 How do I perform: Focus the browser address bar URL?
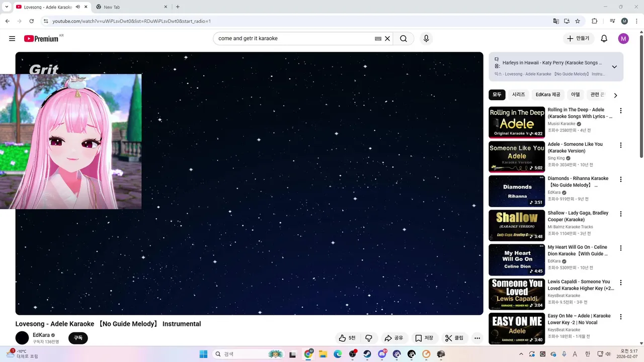132,21
